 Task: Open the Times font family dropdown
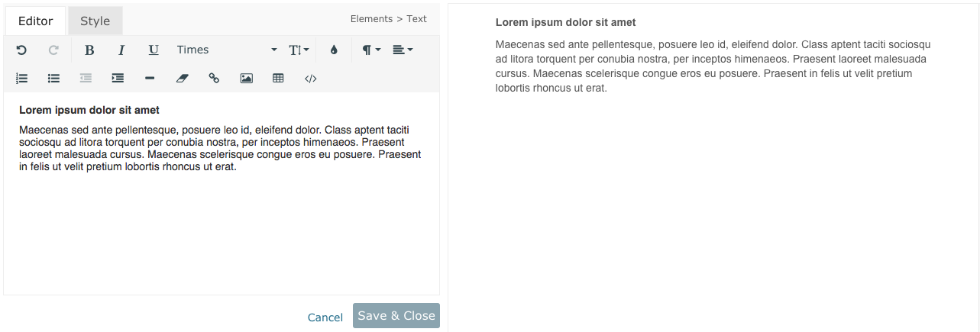226,50
